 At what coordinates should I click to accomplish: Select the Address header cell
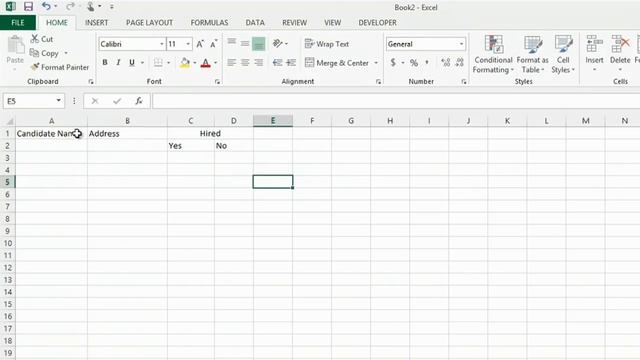127,133
